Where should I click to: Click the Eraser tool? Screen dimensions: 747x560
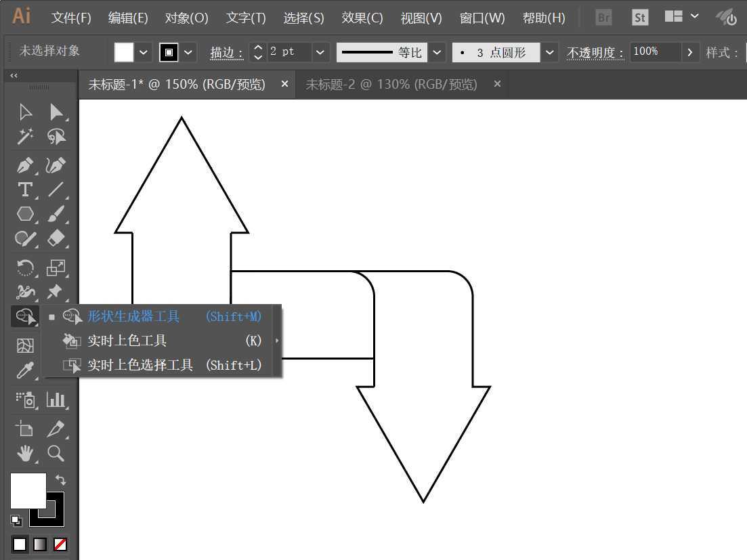(56, 238)
